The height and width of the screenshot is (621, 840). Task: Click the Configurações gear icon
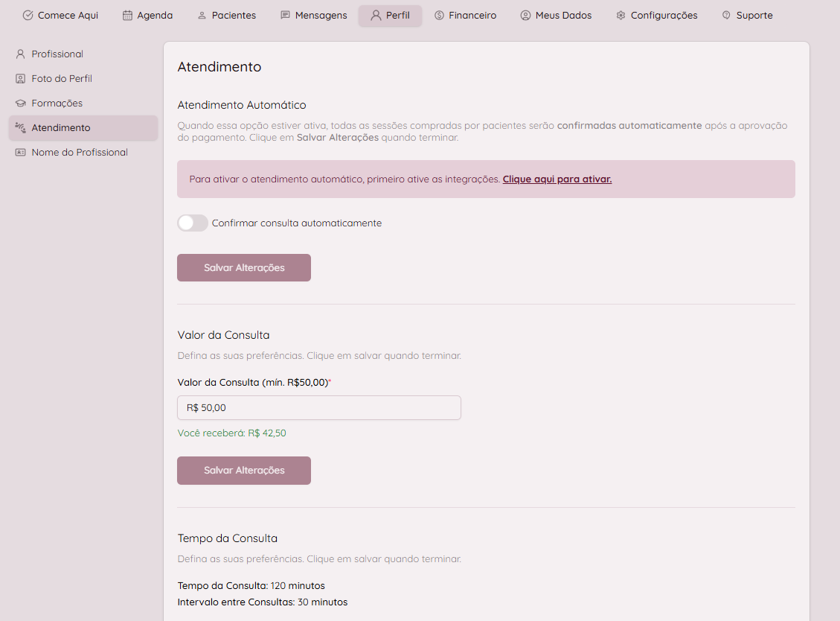coord(621,15)
